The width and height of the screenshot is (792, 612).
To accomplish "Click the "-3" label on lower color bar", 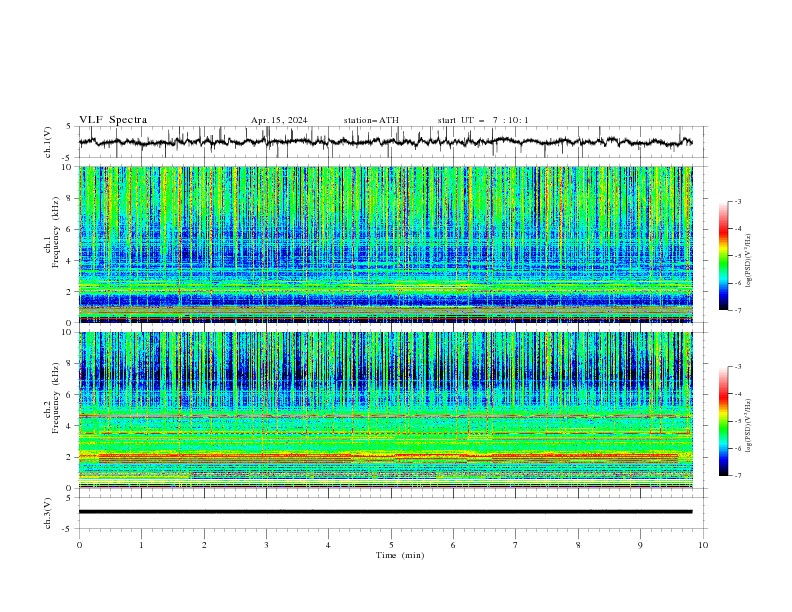I will [x=738, y=367].
